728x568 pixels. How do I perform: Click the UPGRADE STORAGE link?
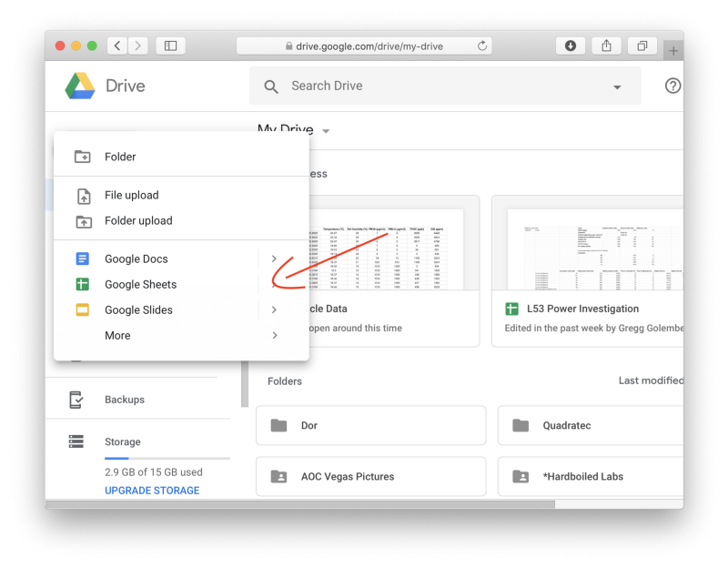click(152, 491)
